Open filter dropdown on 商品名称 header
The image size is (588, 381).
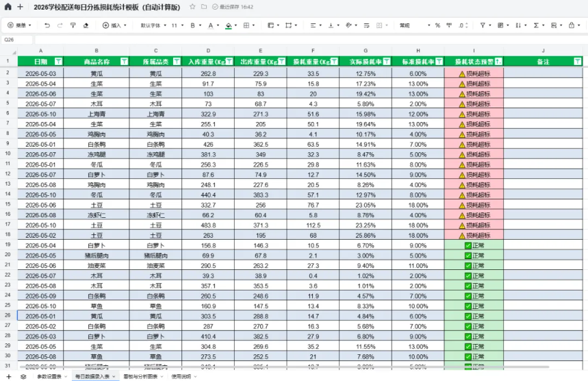(124, 62)
